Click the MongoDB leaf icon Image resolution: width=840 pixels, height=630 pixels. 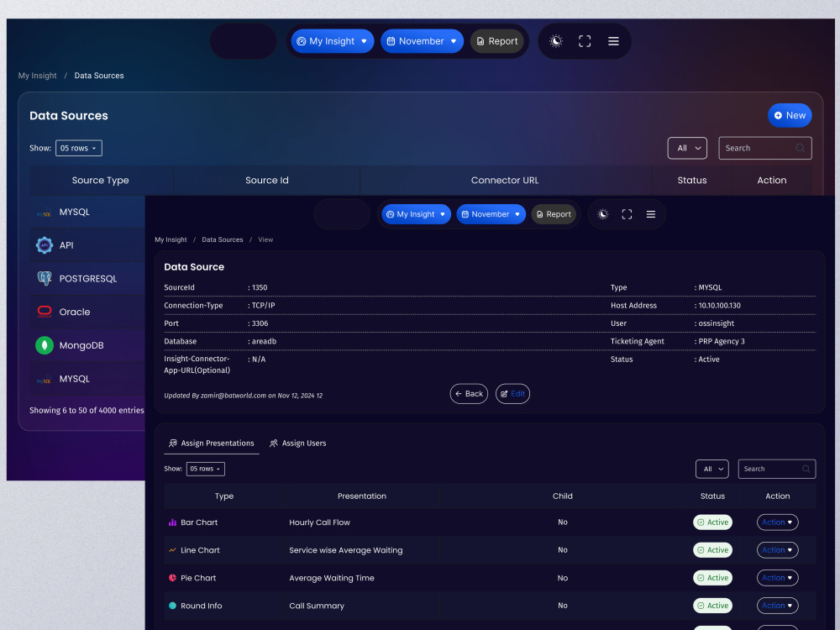click(45, 345)
